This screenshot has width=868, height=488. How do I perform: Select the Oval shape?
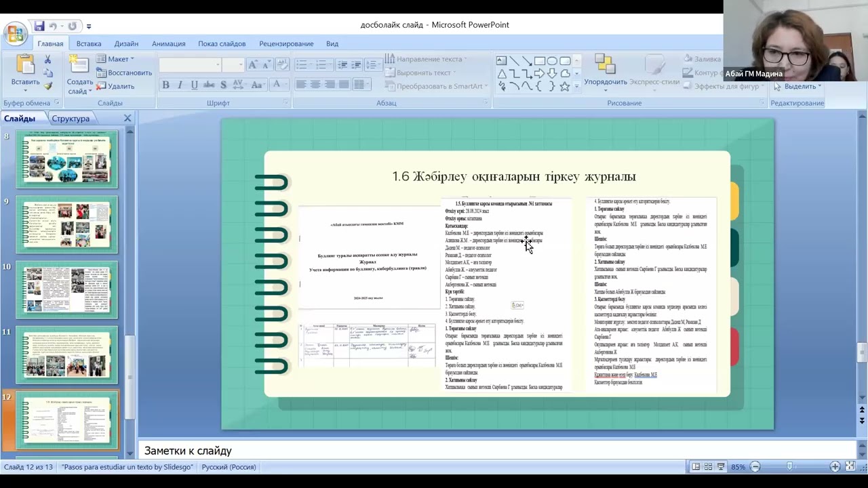552,60
